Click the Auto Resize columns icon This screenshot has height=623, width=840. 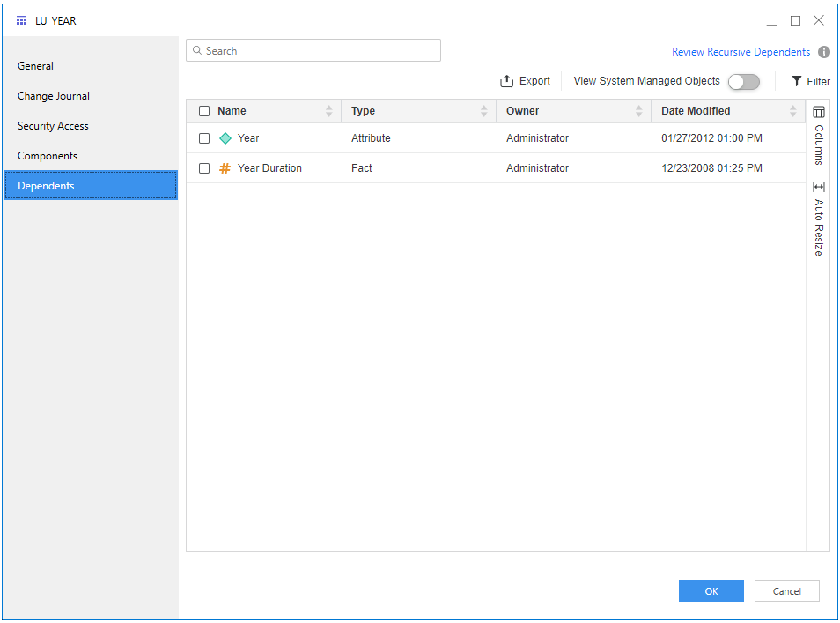click(818, 187)
